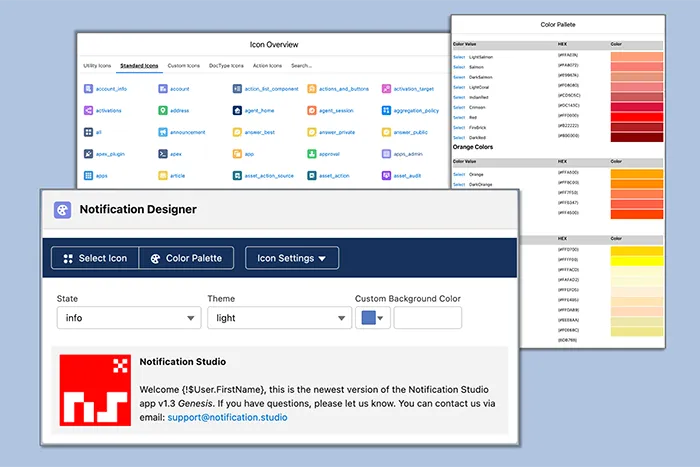The image size is (700, 467).
Task: Choose the purple asset_audit icon
Action: coord(387,175)
